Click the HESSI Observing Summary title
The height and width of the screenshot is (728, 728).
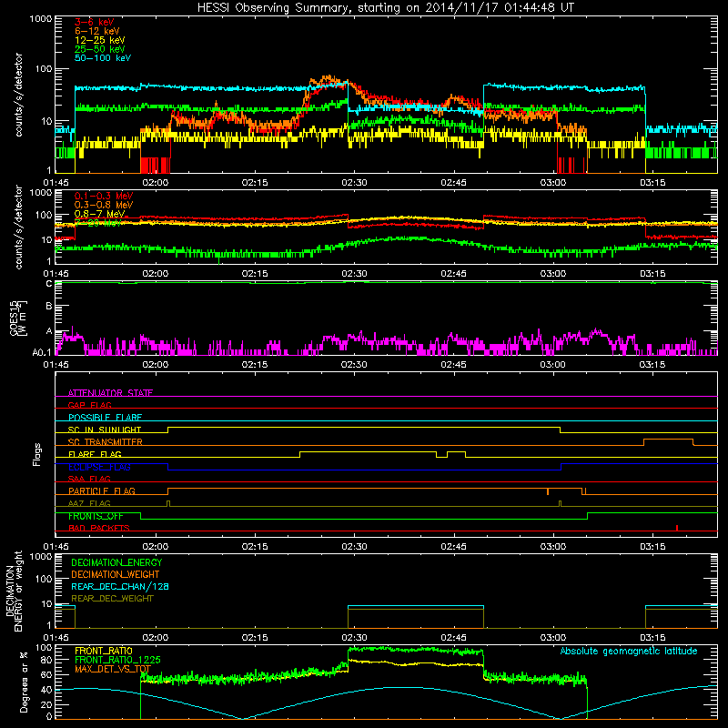(385, 8)
